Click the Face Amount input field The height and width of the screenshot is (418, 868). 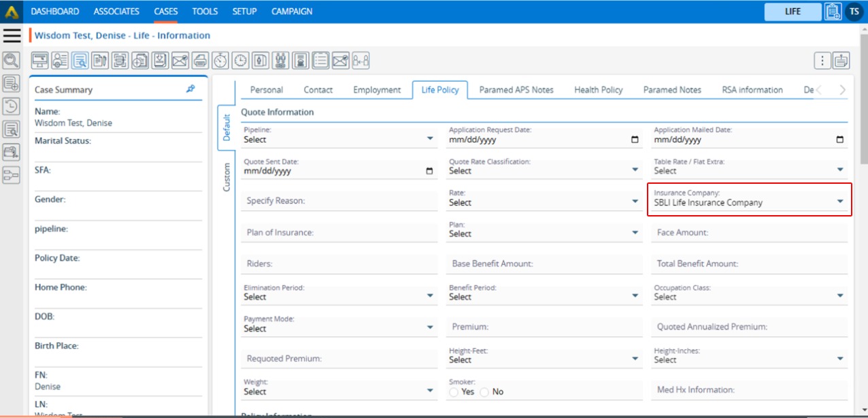click(x=749, y=233)
